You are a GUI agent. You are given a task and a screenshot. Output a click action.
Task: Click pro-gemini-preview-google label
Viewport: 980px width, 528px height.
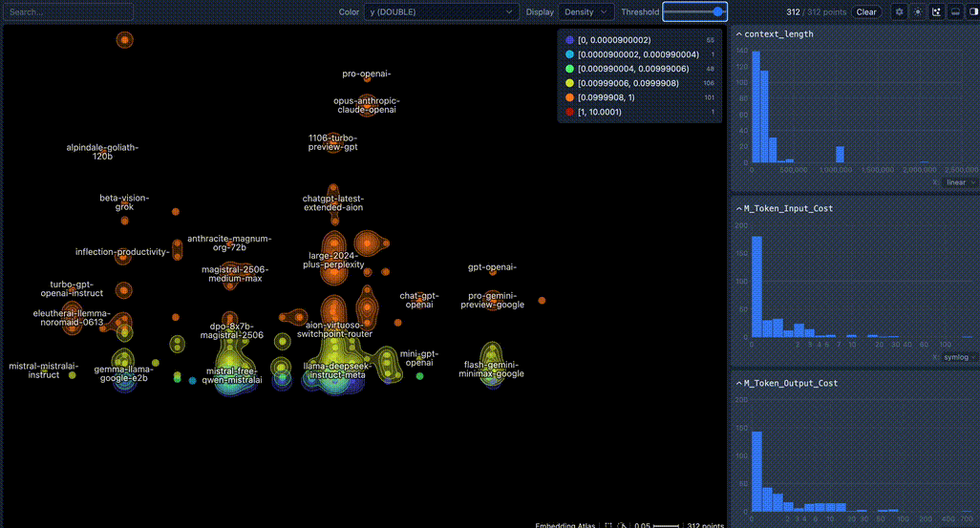[x=493, y=300]
